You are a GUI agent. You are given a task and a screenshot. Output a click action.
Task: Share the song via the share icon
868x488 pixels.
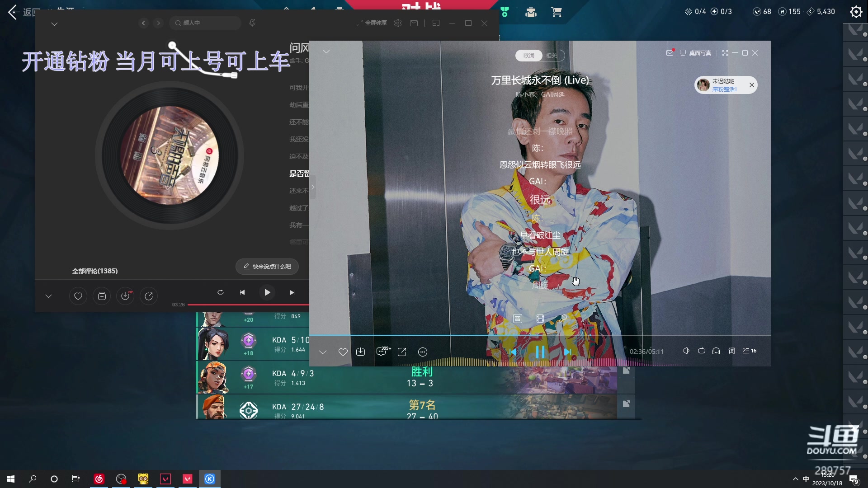click(x=402, y=352)
